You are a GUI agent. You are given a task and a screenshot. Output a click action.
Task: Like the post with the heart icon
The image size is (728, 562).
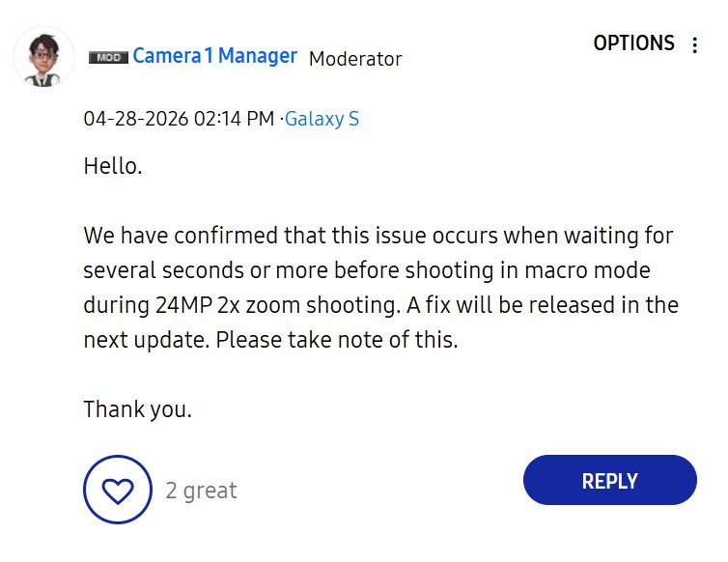click(x=118, y=491)
